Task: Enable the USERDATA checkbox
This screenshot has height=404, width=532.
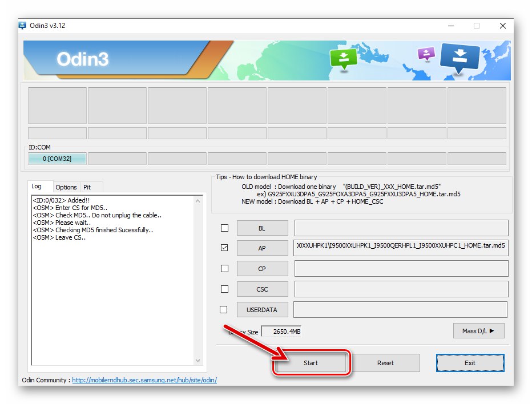Action: click(224, 309)
